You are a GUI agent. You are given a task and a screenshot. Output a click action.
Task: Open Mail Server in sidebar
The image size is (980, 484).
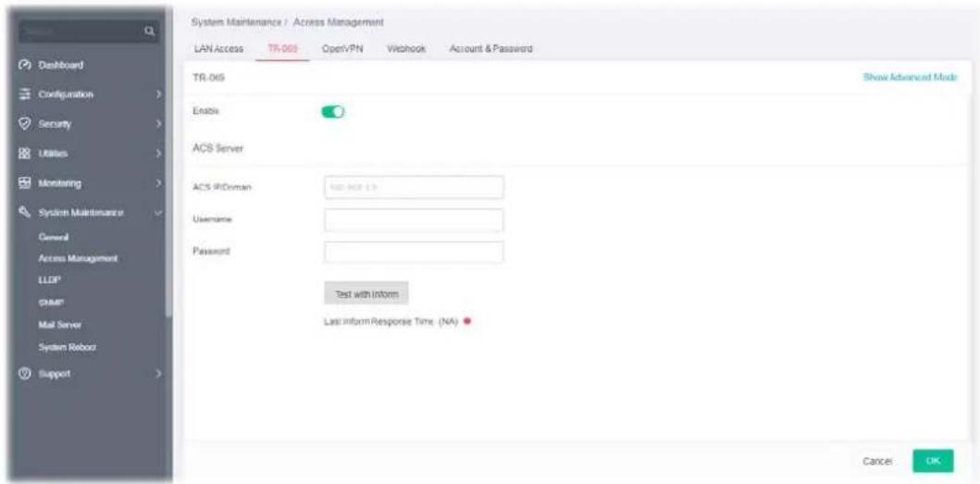coord(60,325)
